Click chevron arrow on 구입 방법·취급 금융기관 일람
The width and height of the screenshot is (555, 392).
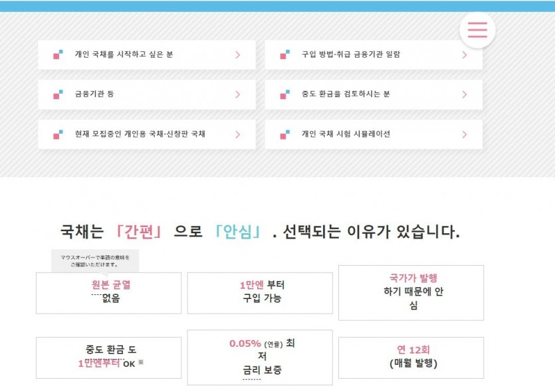coord(465,55)
